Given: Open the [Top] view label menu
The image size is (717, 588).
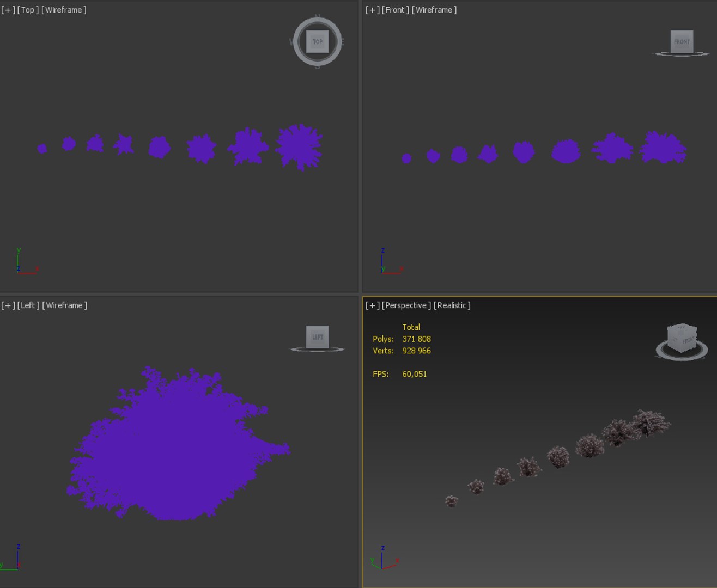Looking at the screenshot, I should pyautogui.click(x=28, y=10).
